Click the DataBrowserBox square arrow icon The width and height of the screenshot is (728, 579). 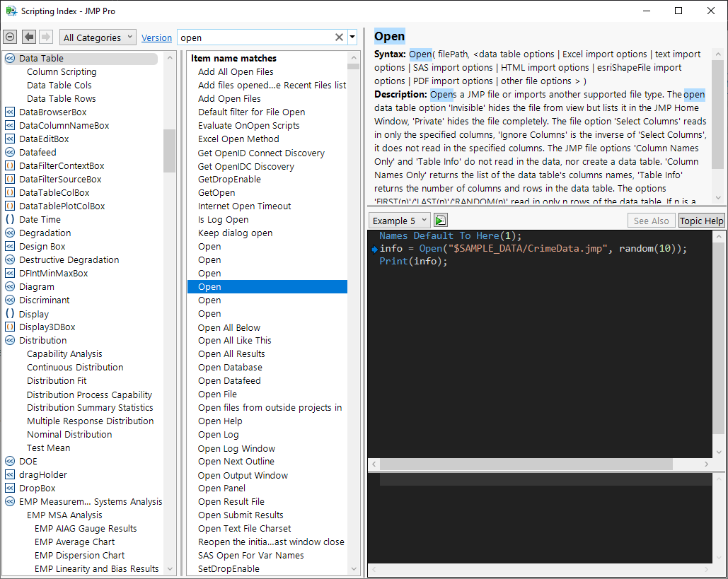coord(10,112)
